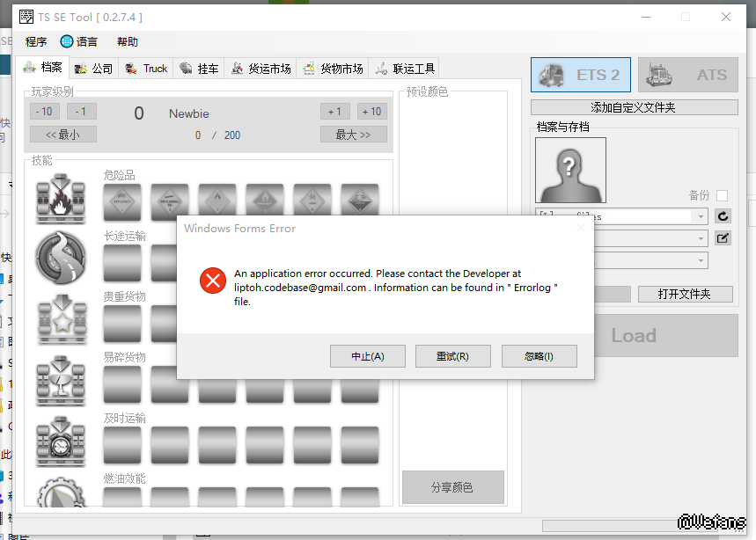This screenshot has height=540, width=756.
Task: Expand the profile folder dropdown beside refresh icon
Action: click(701, 216)
